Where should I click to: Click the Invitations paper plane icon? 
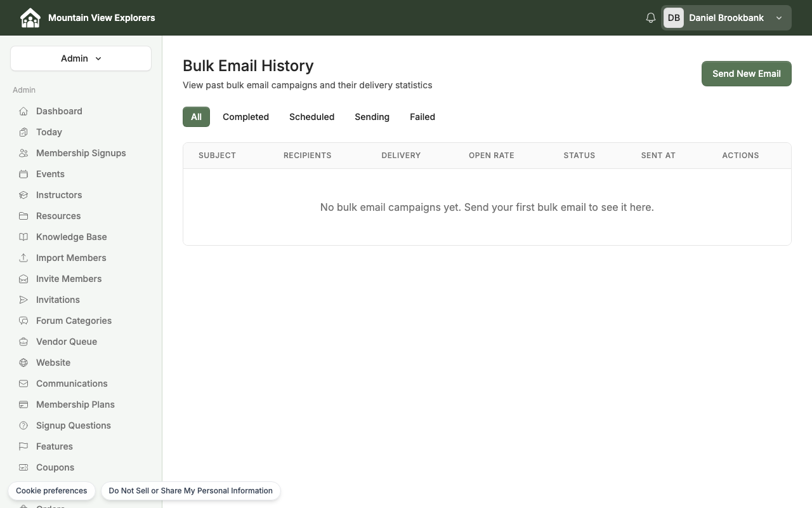(23, 300)
